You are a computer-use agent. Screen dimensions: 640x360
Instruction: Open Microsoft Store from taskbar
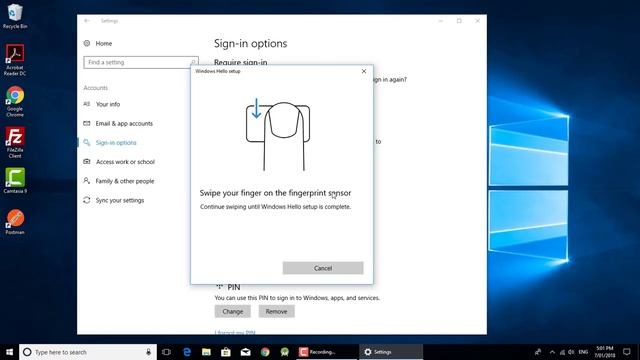tap(226, 352)
